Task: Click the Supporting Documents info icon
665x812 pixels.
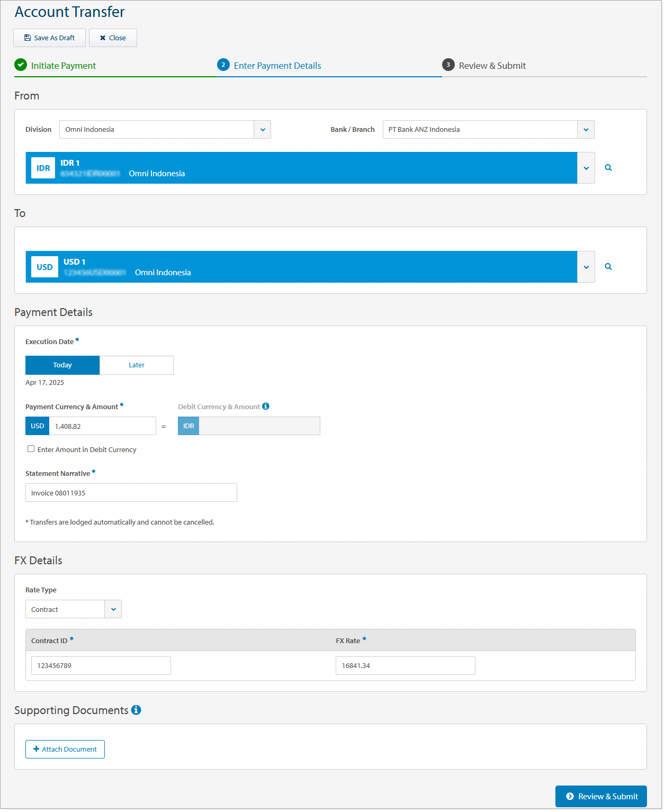Action: tap(136, 710)
